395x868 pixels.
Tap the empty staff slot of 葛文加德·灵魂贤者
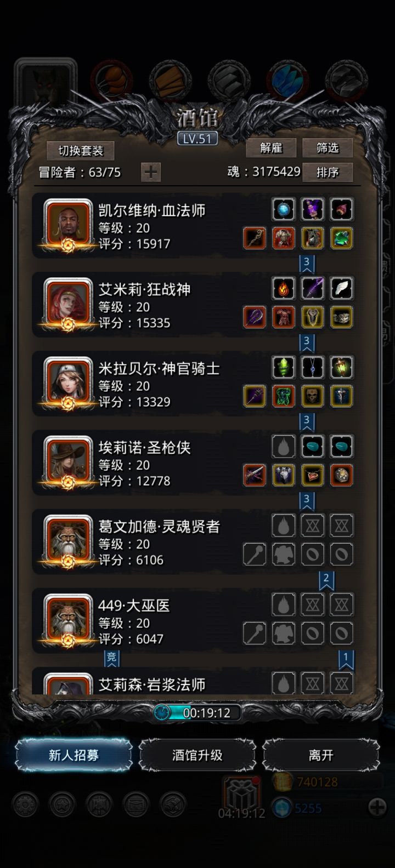coord(255,553)
